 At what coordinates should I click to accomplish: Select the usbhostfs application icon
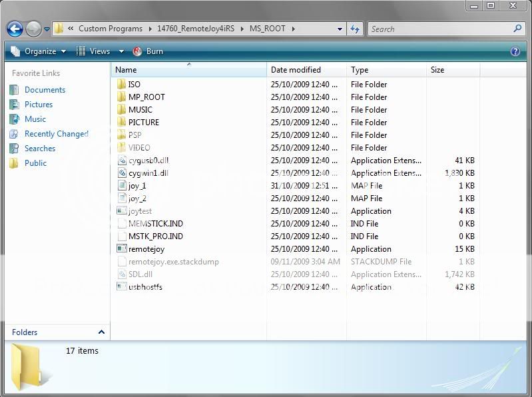(x=121, y=287)
